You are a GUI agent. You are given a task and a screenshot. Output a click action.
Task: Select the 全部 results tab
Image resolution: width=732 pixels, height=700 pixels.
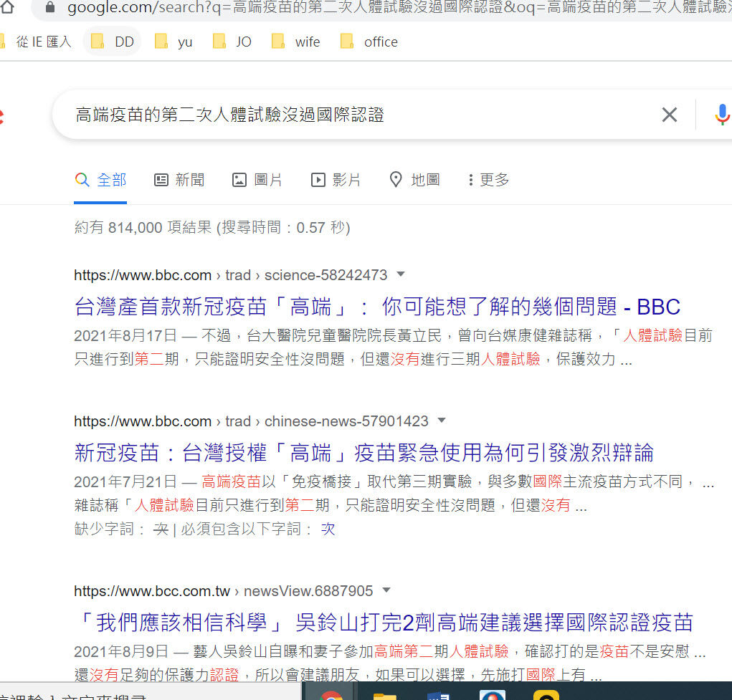pos(101,180)
